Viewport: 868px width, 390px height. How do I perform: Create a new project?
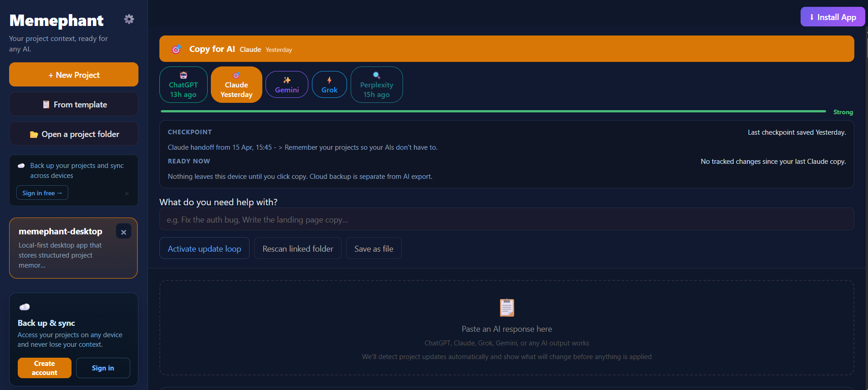74,75
